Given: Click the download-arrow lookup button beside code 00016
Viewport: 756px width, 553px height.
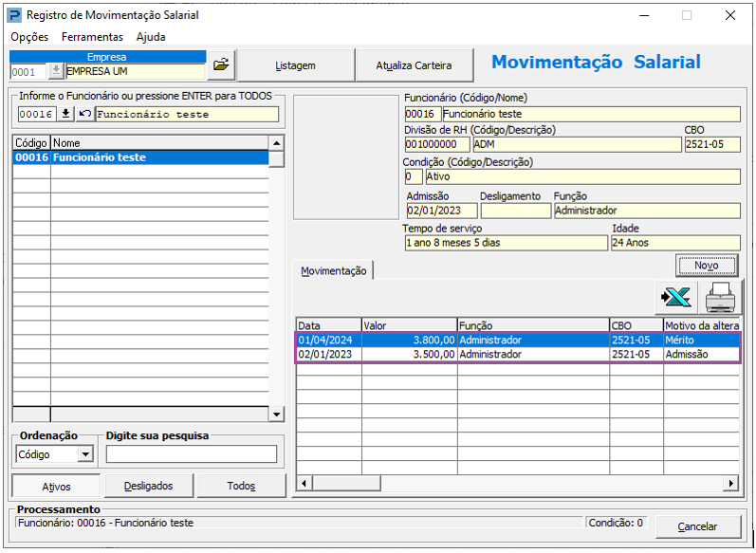Looking at the screenshot, I should pyautogui.click(x=65, y=114).
